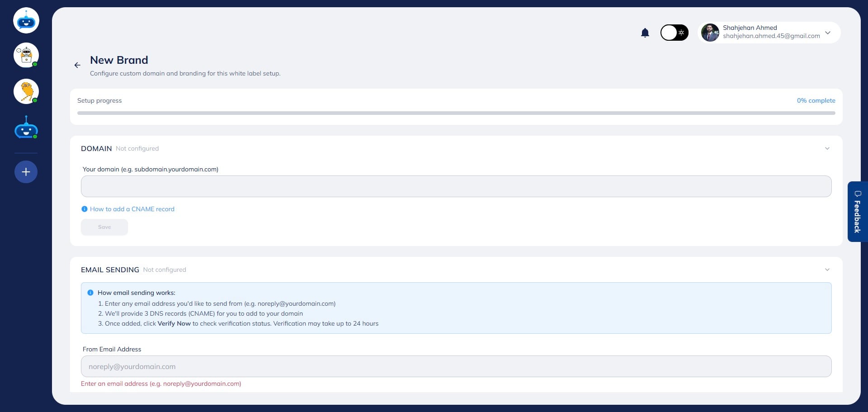Click the 0% complete label
Image resolution: width=868 pixels, height=412 pixels.
pyautogui.click(x=816, y=100)
